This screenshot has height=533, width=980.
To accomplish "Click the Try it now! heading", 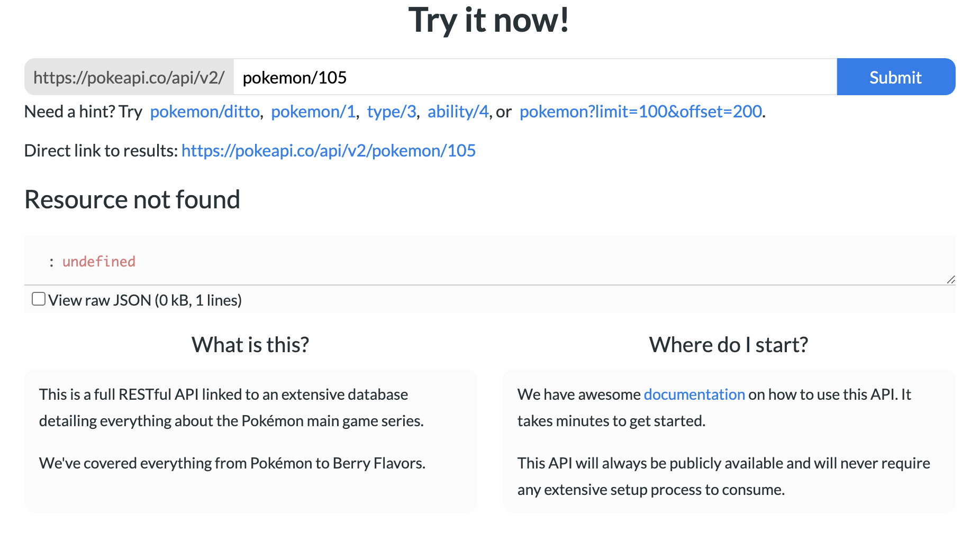I will point(489,20).
